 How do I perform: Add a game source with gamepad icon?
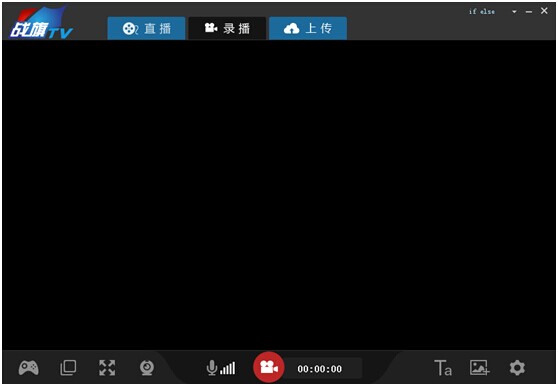28,368
